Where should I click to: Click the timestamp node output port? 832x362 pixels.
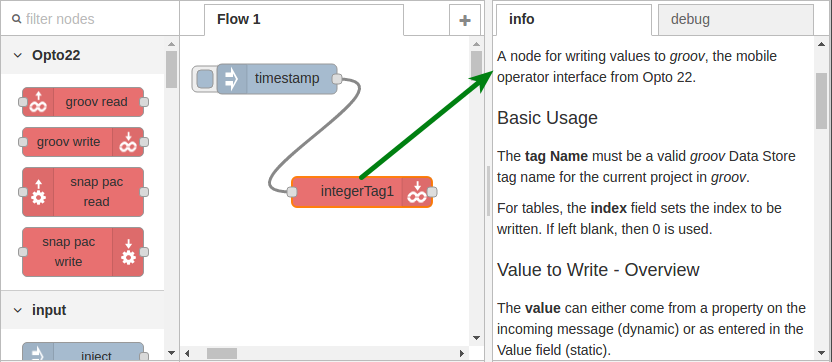point(337,79)
